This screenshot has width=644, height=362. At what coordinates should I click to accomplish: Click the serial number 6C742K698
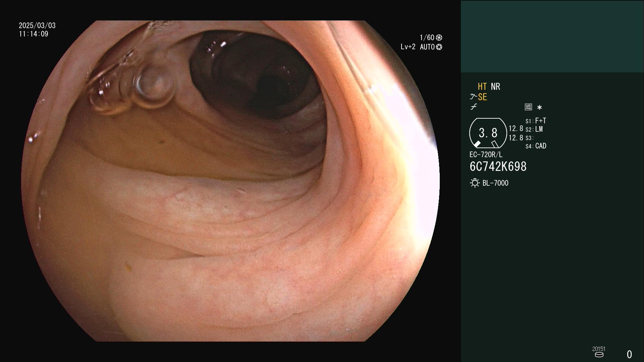coord(498,167)
